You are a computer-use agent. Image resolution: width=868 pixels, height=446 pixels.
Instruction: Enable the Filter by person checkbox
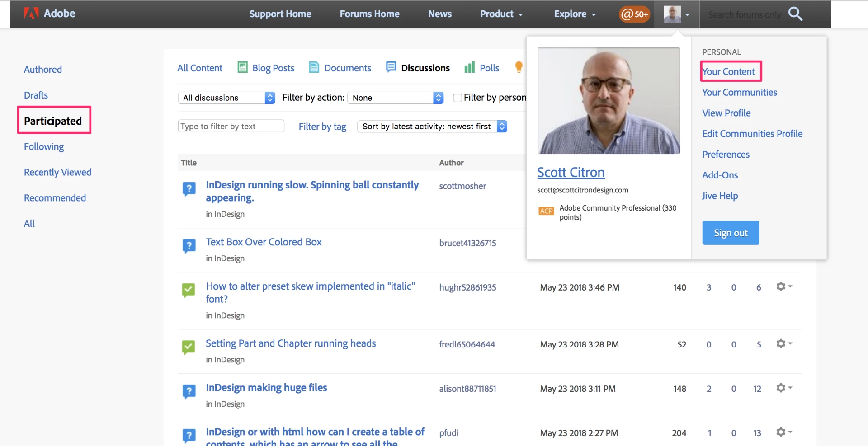(458, 98)
